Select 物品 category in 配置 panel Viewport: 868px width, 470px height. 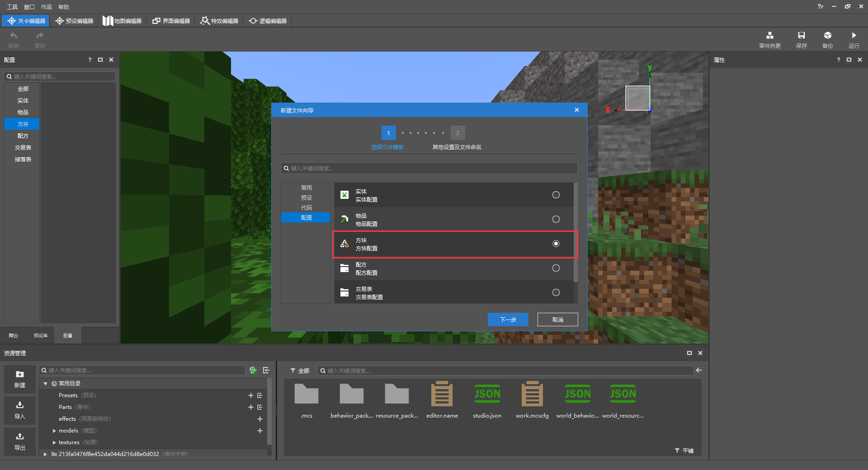(23, 113)
